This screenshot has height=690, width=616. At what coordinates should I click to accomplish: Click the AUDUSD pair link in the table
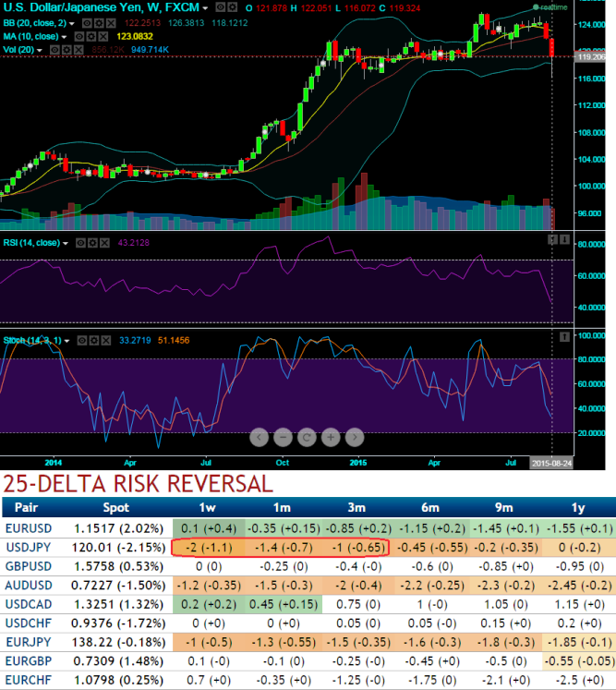click(29, 586)
